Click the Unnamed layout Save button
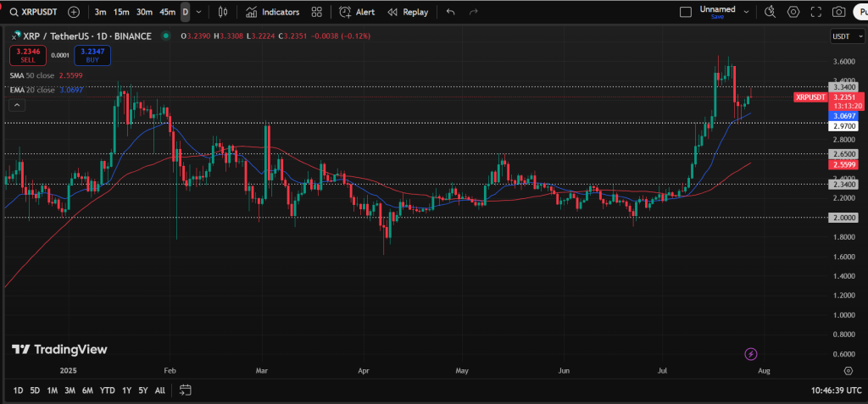 click(717, 17)
